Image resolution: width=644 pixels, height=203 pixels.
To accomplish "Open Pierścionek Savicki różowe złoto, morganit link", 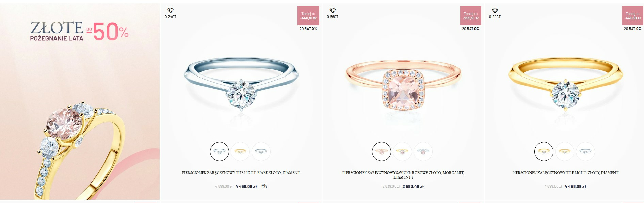I will point(403,175).
